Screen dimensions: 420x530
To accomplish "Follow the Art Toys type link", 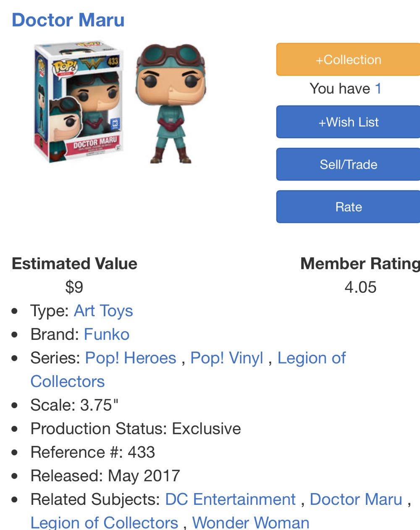I will 102,311.
